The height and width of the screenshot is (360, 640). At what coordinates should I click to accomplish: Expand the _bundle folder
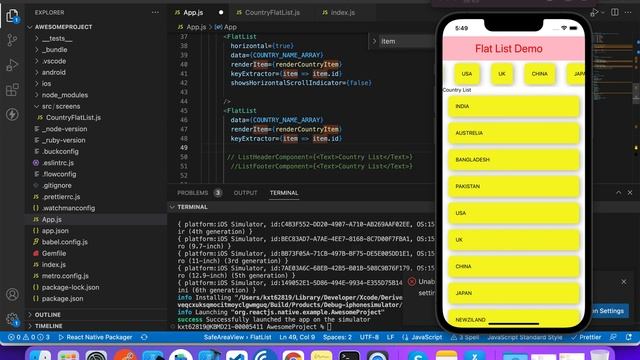pos(55,50)
